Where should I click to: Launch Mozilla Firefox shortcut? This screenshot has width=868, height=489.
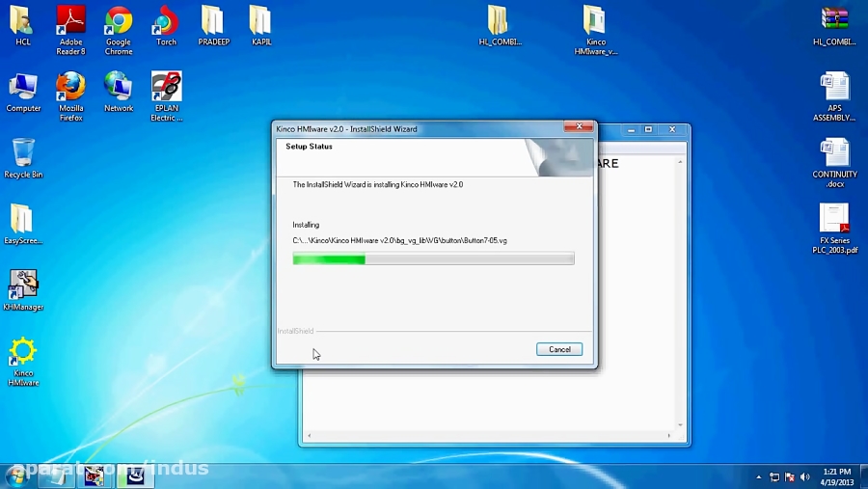click(x=70, y=96)
